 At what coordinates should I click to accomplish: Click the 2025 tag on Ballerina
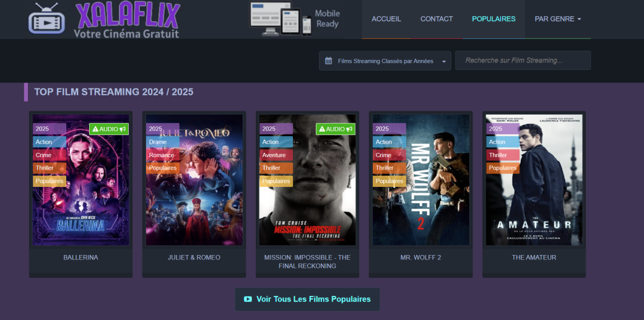[x=50, y=129]
